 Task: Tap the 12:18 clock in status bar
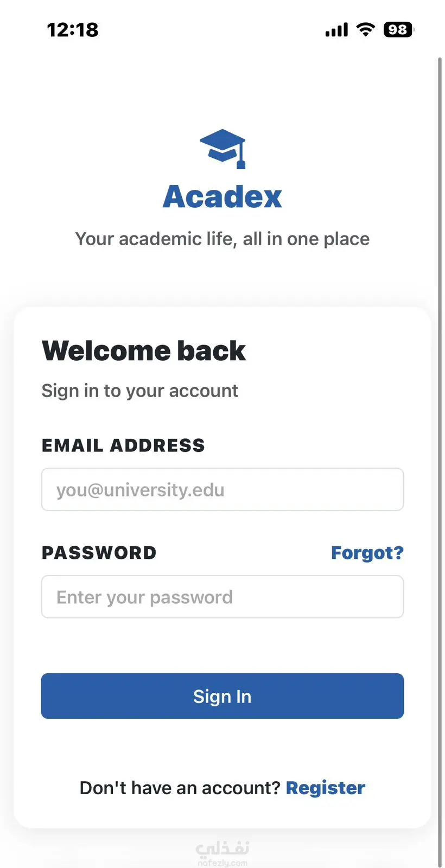click(x=73, y=30)
